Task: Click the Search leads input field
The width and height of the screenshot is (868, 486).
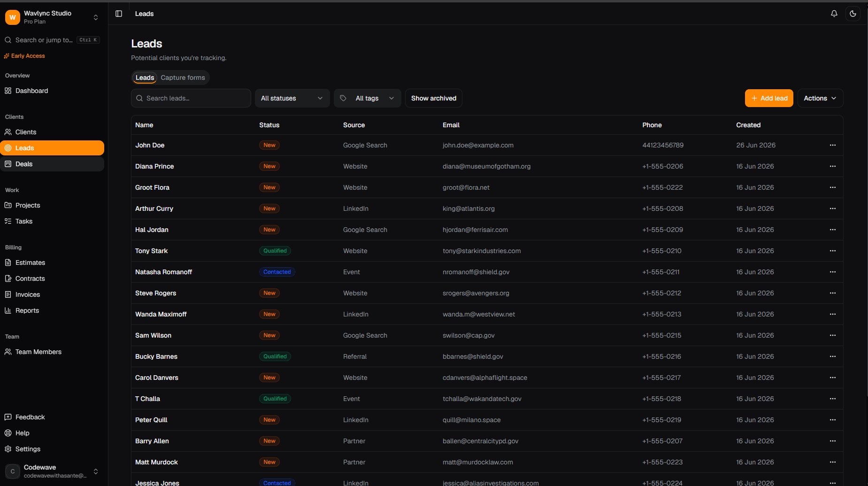Action: 191,98
